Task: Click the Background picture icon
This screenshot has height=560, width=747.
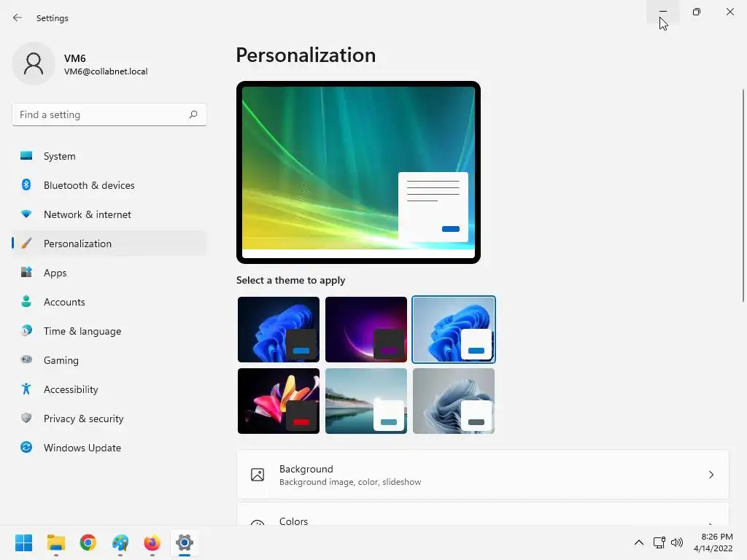Action: pyautogui.click(x=258, y=475)
